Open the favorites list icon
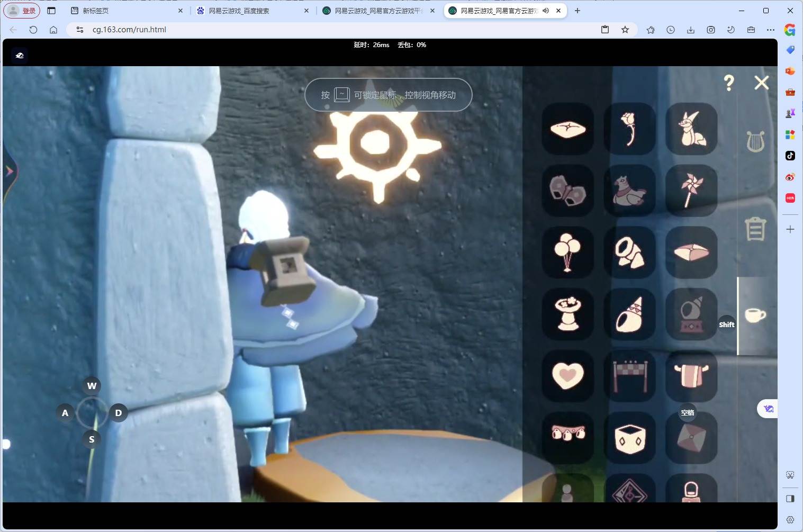 click(651, 30)
